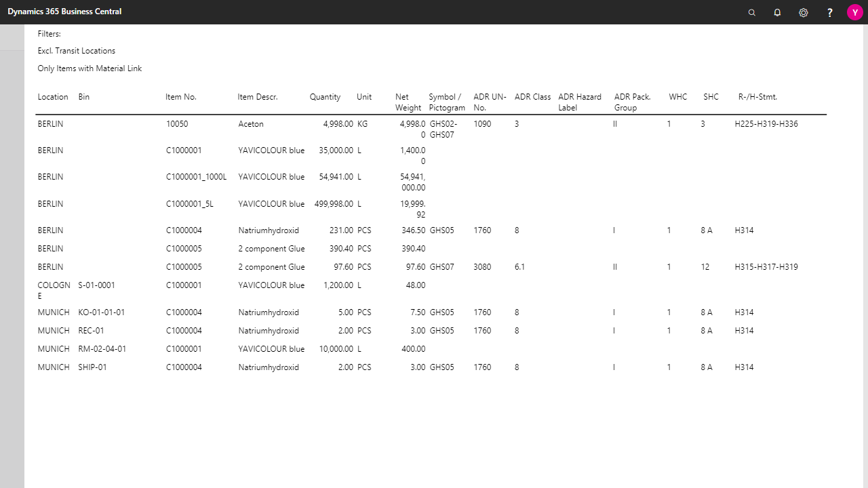Click quantity 54,941.00
This screenshot has height=488, width=868.
336,177
